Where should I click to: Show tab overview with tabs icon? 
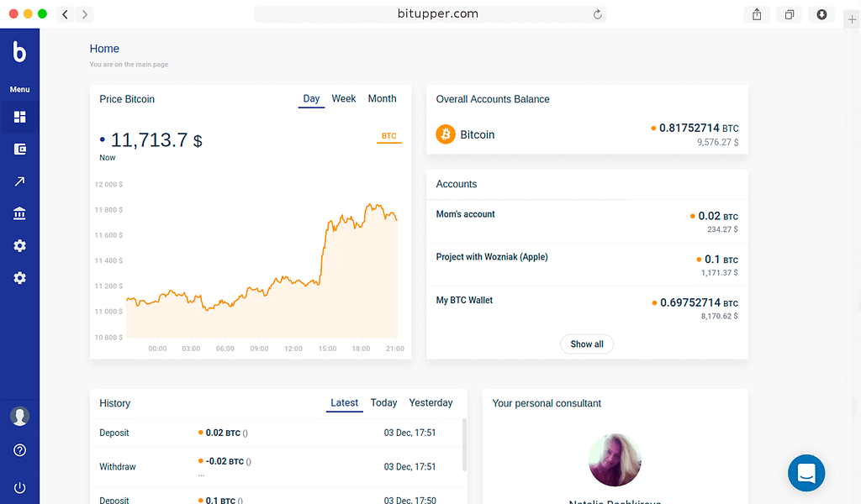tap(789, 14)
